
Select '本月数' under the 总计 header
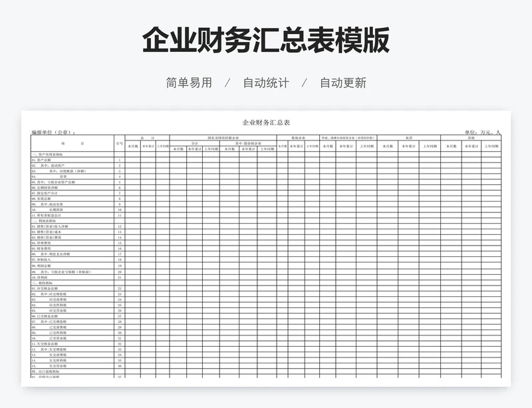(132, 146)
